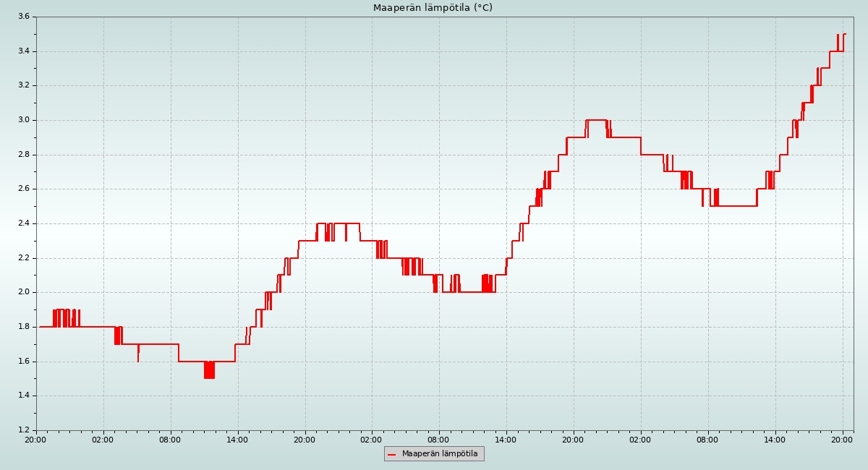This screenshot has width=868, height=470.
Task: Click the 2.4 label on y-axis
Action: click(x=23, y=223)
